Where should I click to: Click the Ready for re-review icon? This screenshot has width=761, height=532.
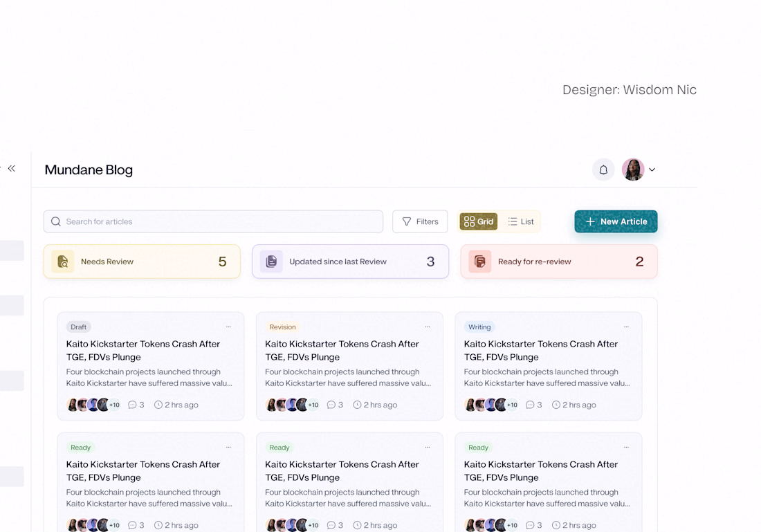tap(480, 262)
